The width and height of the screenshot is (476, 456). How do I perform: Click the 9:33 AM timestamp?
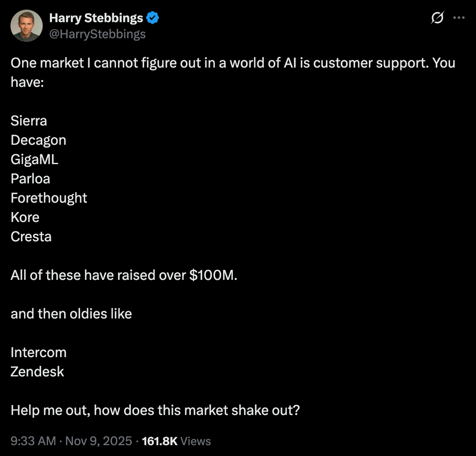tap(33, 441)
